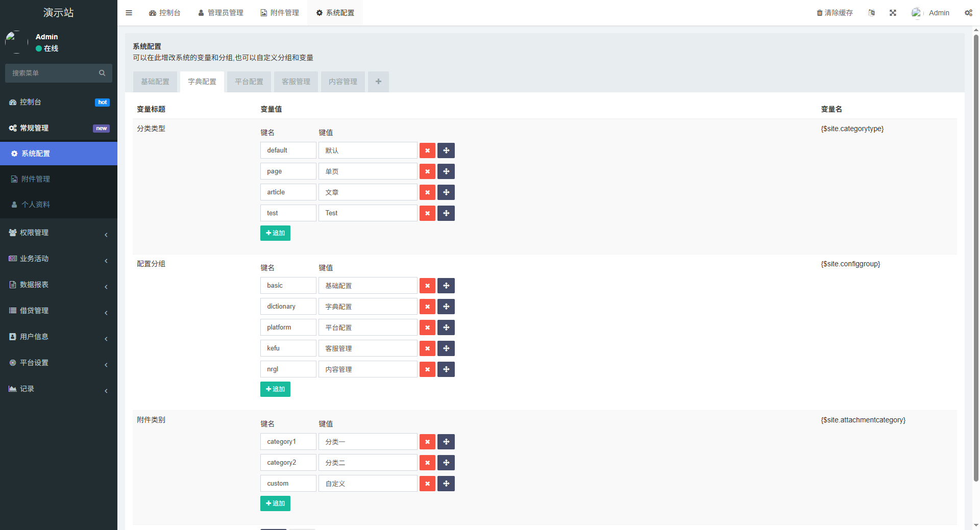Viewport: 980px width, 530px height.
Task: Expand the 记录 sidebar menu
Action: click(x=59, y=389)
